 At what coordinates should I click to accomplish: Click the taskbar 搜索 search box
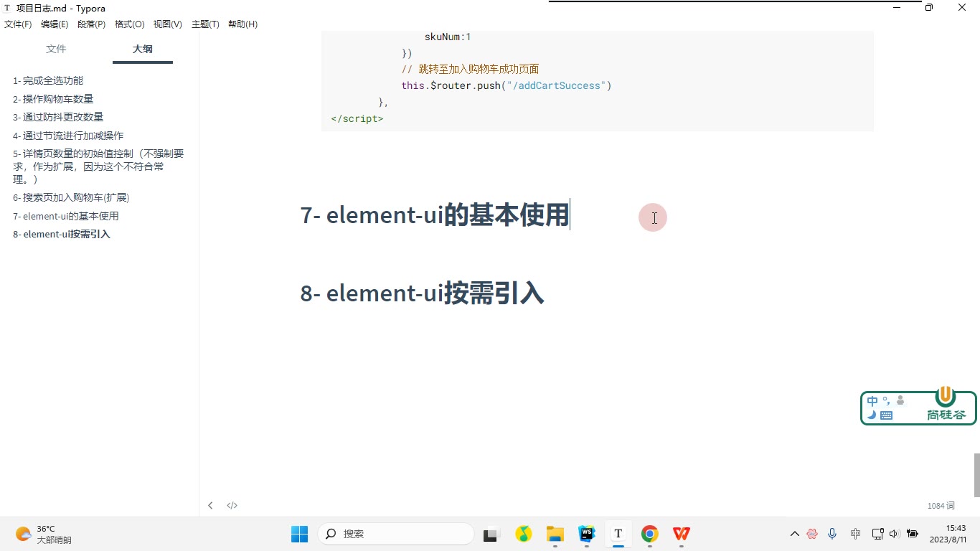click(396, 534)
